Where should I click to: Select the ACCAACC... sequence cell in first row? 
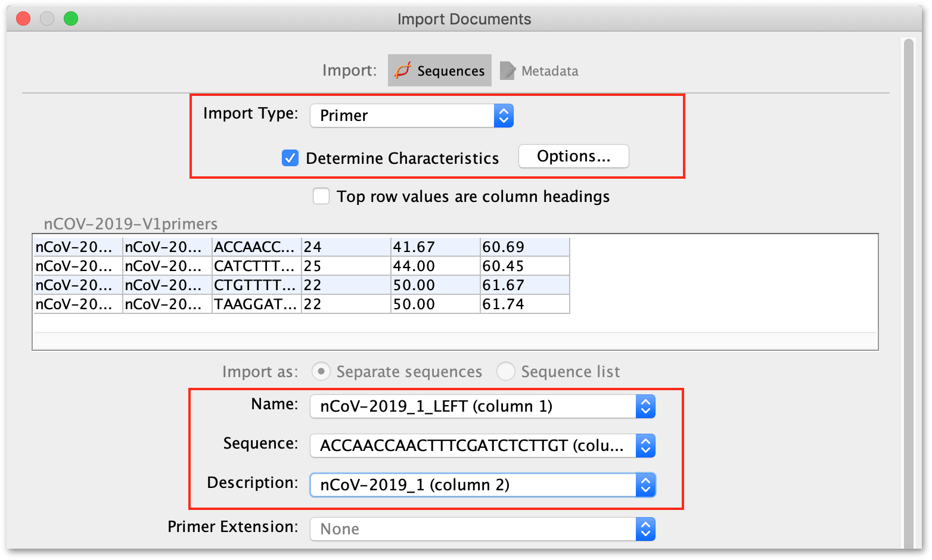coord(256,247)
